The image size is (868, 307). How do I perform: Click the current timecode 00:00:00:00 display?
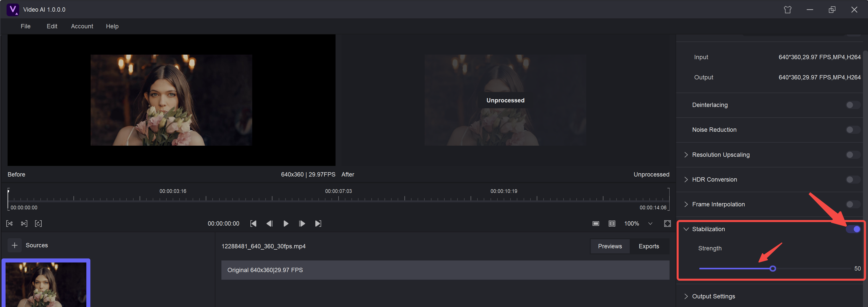click(223, 224)
